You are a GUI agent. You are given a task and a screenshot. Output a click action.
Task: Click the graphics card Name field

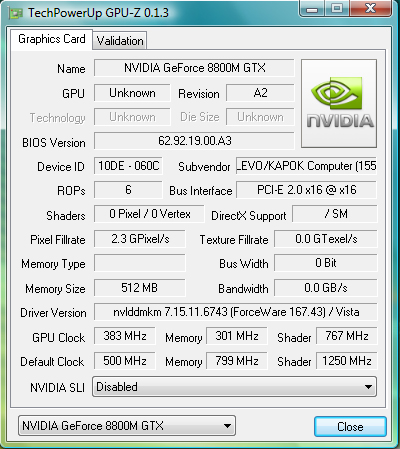pos(194,68)
